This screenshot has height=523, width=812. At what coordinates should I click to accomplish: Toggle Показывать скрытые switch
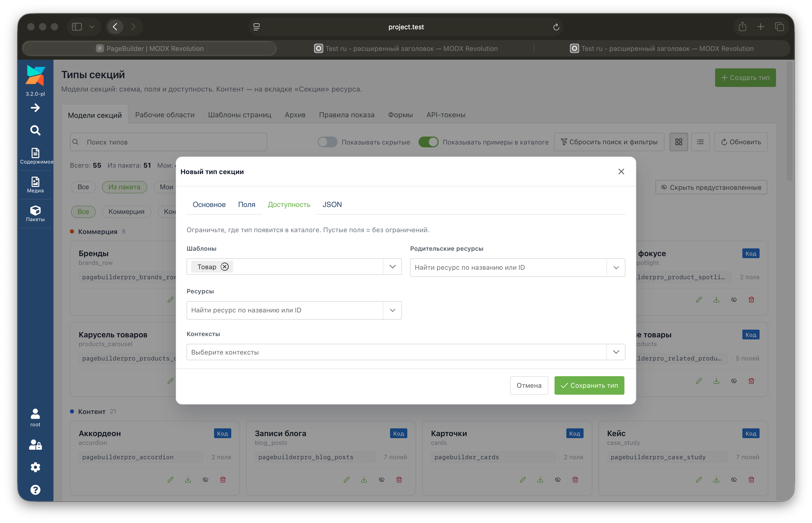(x=327, y=142)
